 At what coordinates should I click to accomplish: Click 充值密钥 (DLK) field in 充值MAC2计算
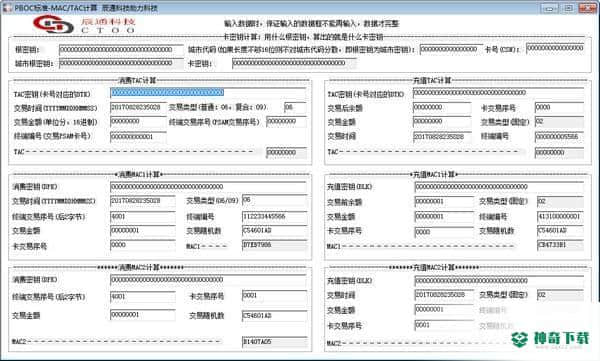(x=499, y=281)
